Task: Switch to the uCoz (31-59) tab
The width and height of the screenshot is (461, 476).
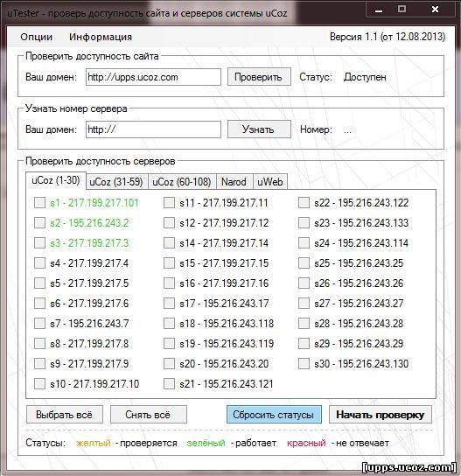Action: [x=116, y=182]
